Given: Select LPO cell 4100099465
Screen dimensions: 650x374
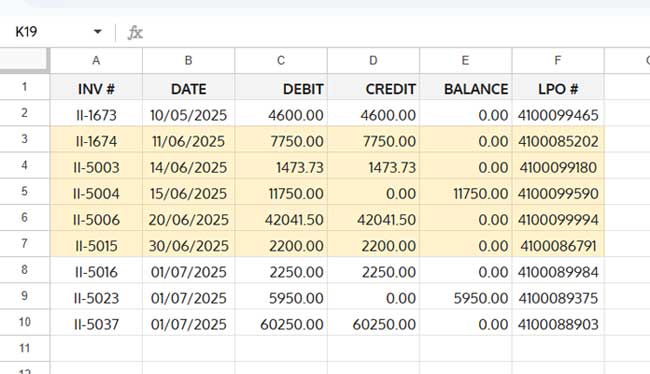Looking at the screenshot, I should click(558, 114).
